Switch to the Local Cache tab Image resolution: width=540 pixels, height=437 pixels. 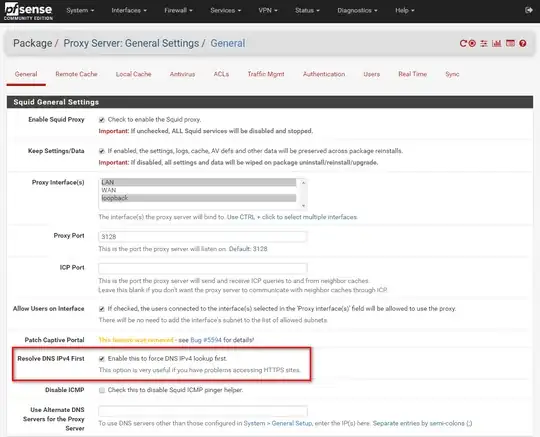coord(134,74)
